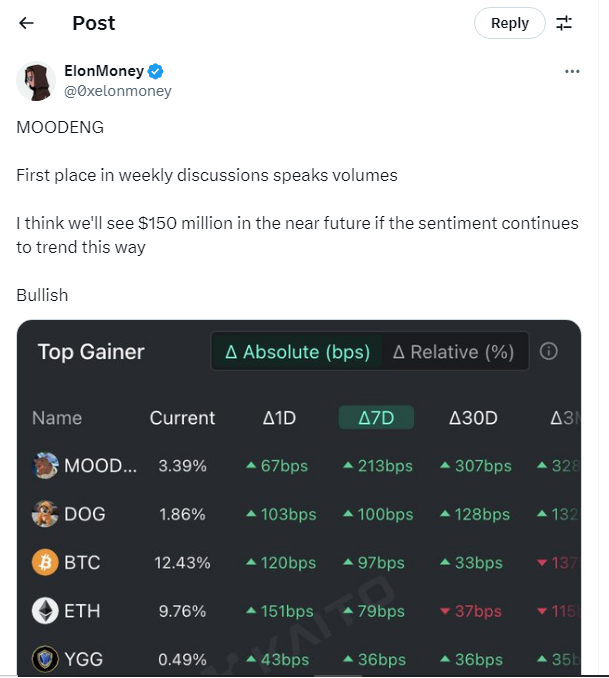The height and width of the screenshot is (678, 609).
Task: Switch to Relative (%) mode
Action: point(453,352)
